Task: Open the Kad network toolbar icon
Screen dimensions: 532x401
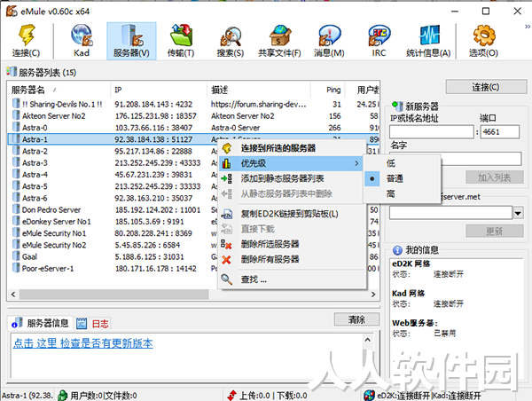Action: (82, 35)
